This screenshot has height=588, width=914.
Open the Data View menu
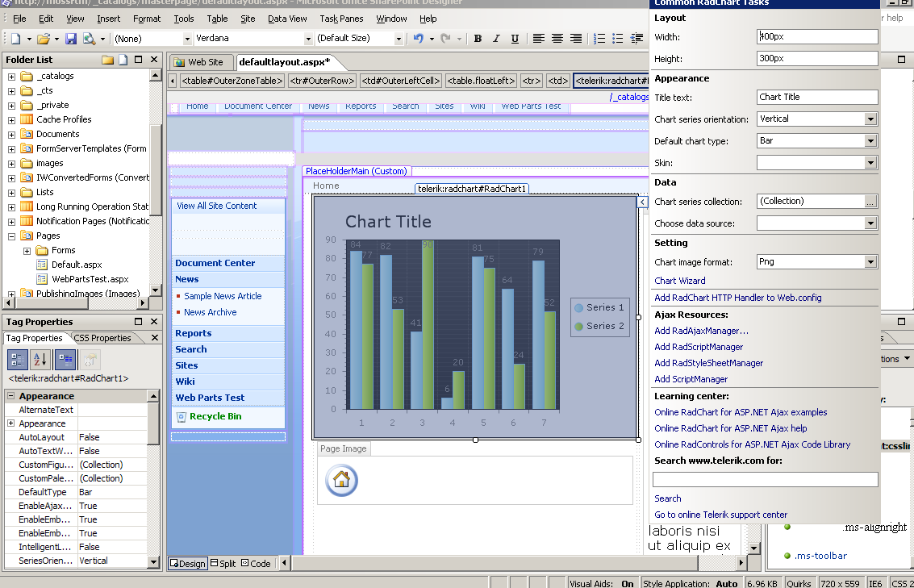287,19
